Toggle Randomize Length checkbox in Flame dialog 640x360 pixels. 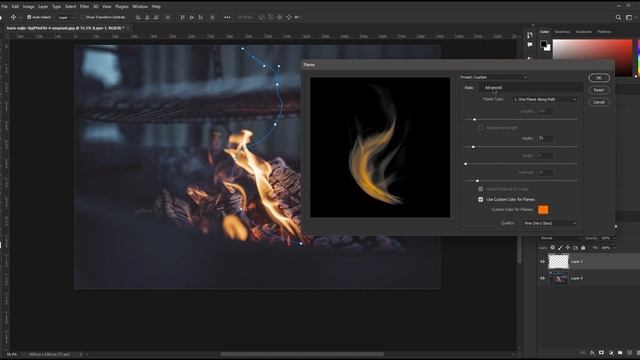pyautogui.click(x=480, y=128)
